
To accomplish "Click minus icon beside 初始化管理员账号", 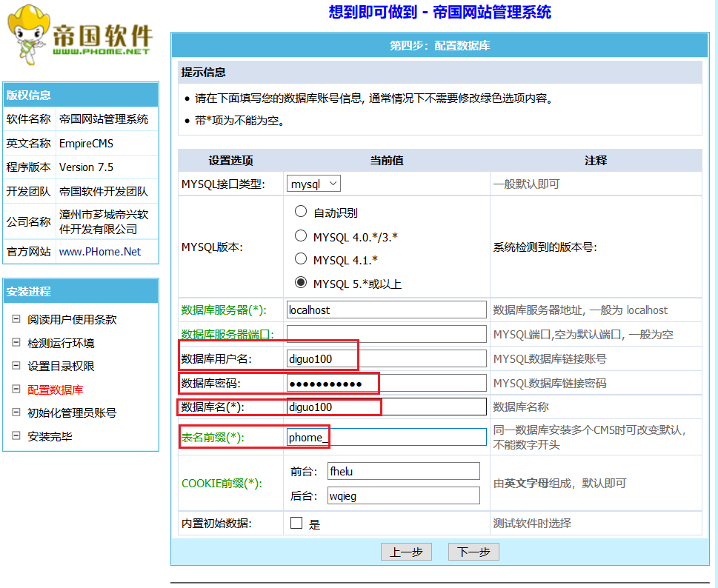I will (16, 412).
